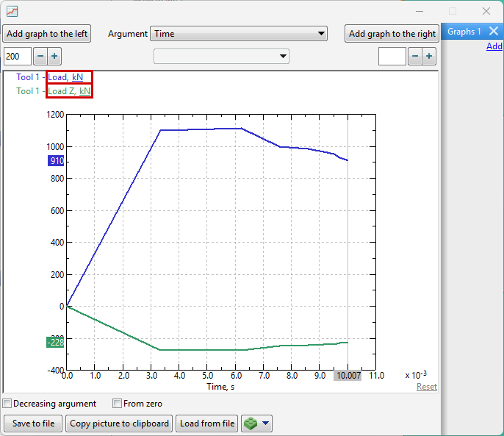
Task: Switch to the Graphs 1 tab
Action: tap(464, 32)
